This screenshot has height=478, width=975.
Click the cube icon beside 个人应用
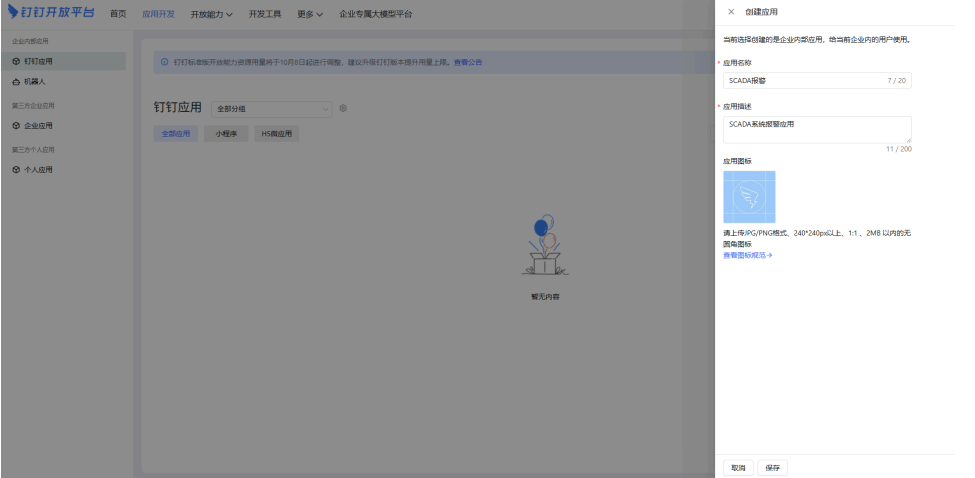[16, 170]
